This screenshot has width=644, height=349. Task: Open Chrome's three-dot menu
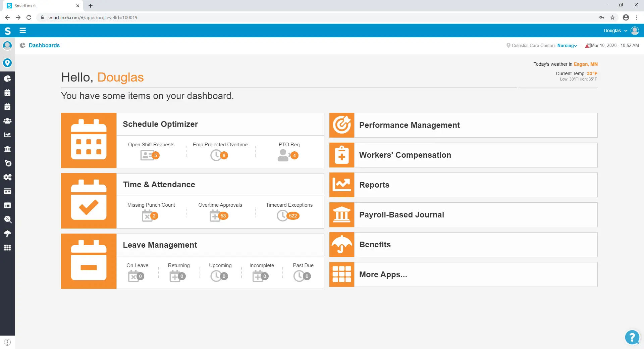637,17
